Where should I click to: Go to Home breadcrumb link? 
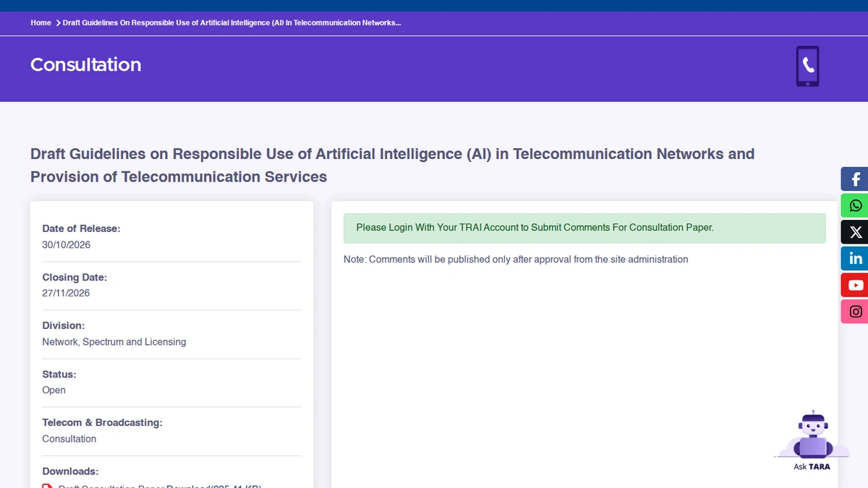[x=41, y=23]
